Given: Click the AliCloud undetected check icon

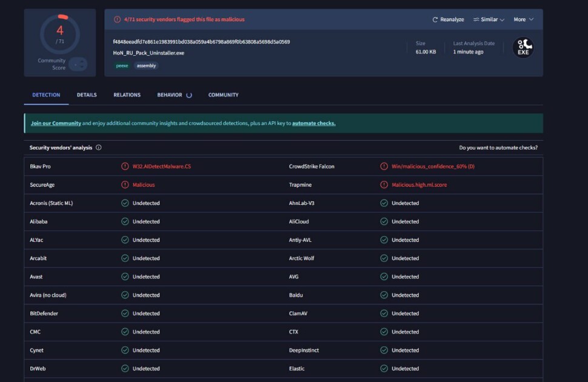Looking at the screenshot, I should pos(384,221).
